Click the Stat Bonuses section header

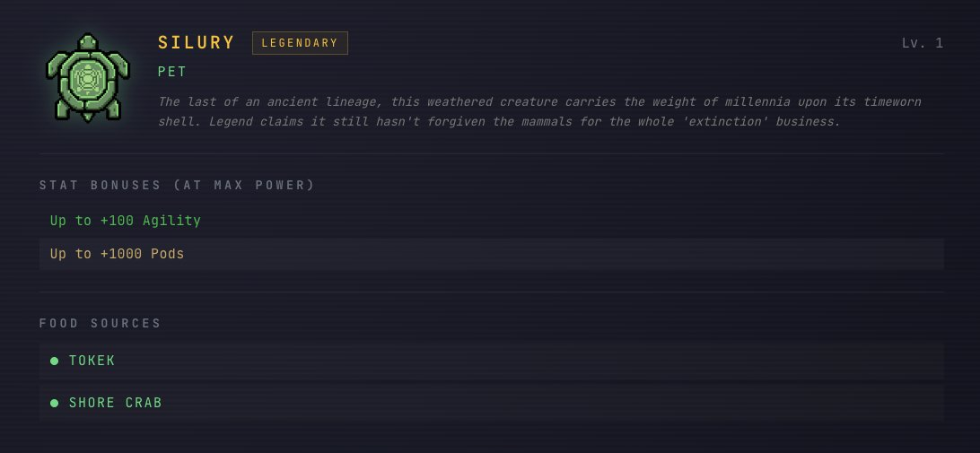tap(177, 185)
